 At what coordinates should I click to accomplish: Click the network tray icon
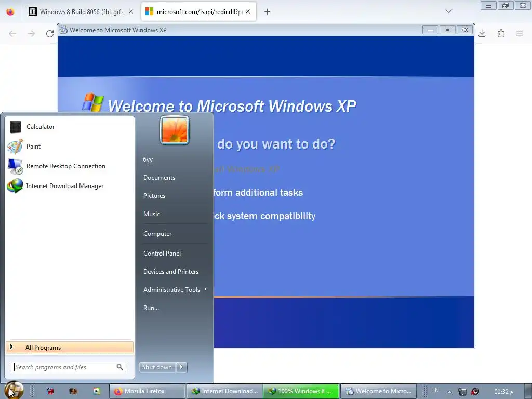pyautogui.click(x=462, y=392)
